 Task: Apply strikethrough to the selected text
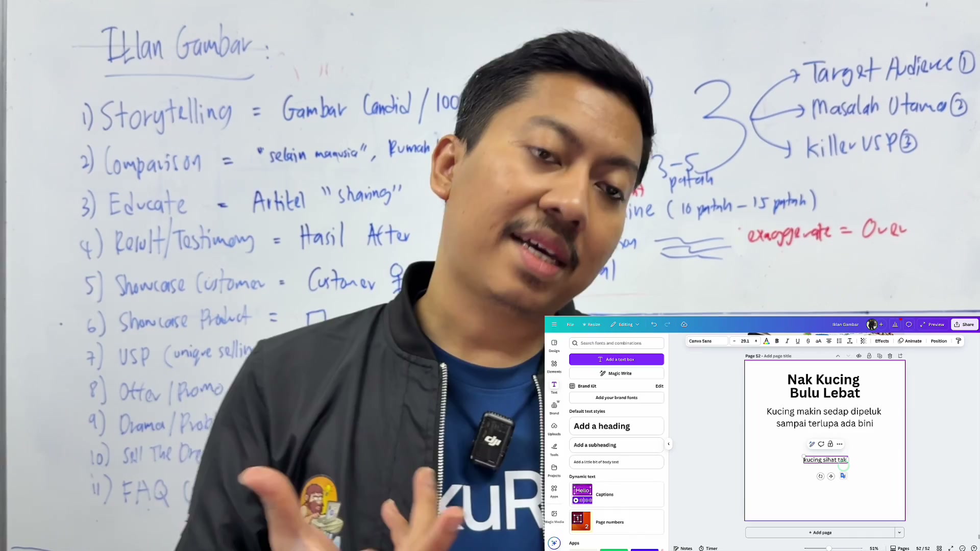(x=808, y=341)
